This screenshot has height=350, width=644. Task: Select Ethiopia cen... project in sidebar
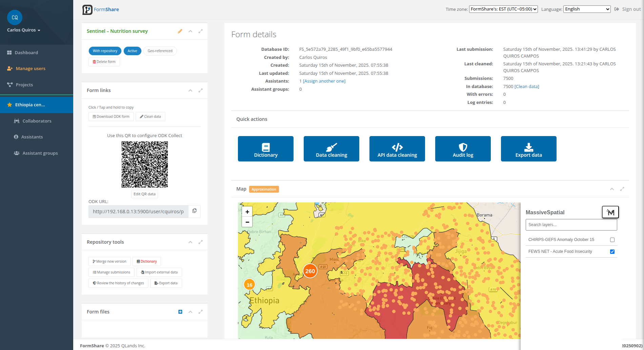(x=37, y=105)
